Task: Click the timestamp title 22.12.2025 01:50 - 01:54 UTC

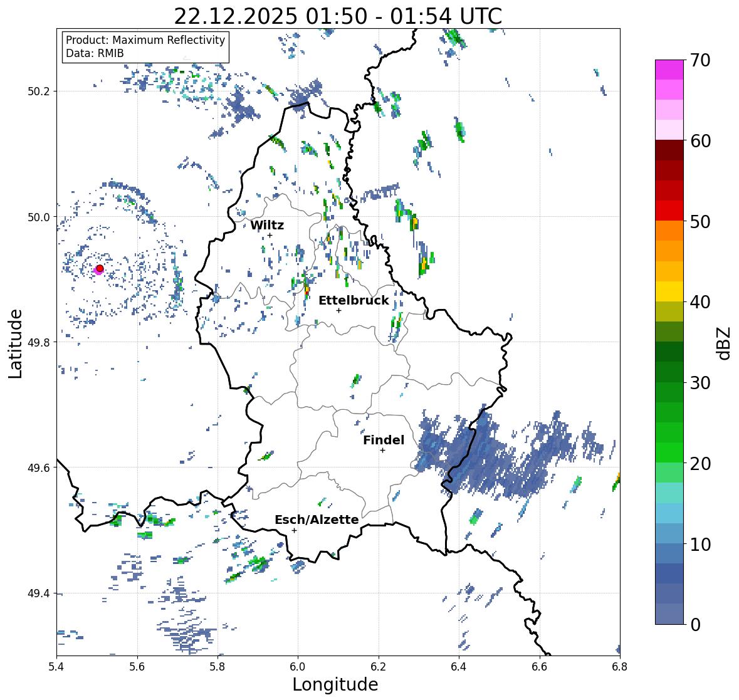Action: pyautogui.click(x=338, y=16)
